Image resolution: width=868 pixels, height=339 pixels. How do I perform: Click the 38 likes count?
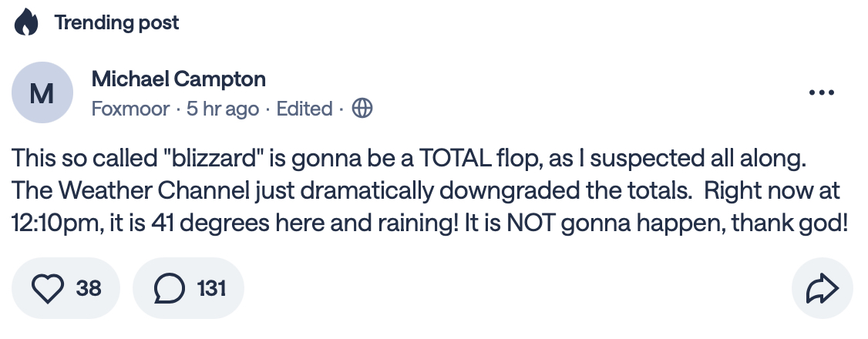(89, 288)
